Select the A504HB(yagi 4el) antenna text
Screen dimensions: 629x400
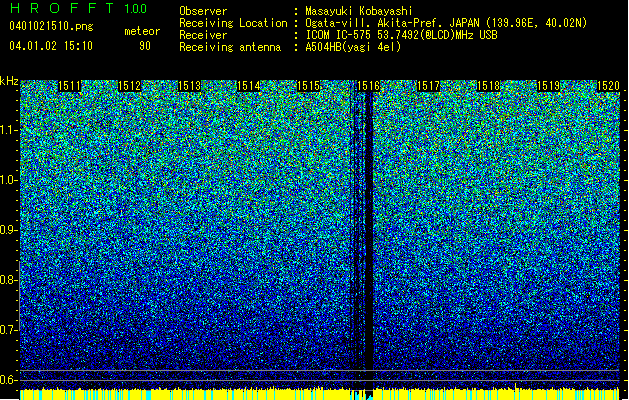(353, 47)
